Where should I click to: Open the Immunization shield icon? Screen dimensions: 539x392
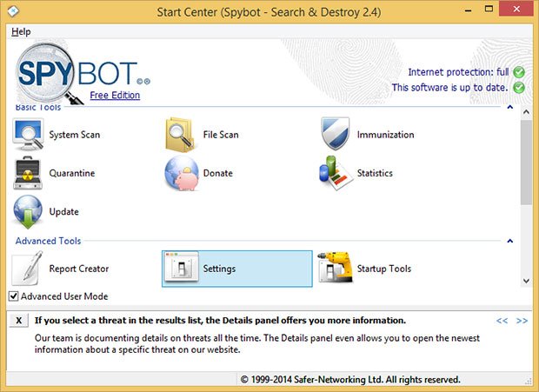point(336,133)
